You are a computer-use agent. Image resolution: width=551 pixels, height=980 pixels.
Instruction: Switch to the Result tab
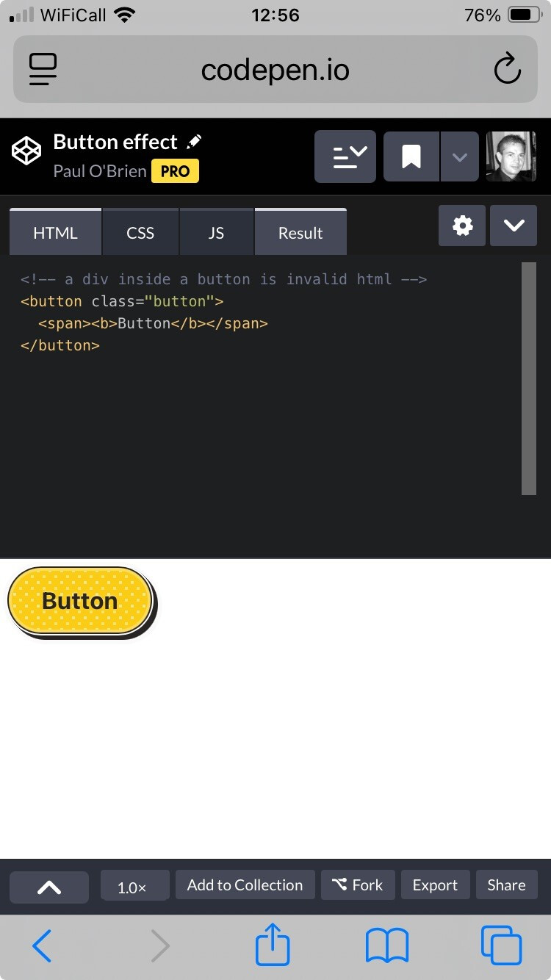tap(300, 232)
